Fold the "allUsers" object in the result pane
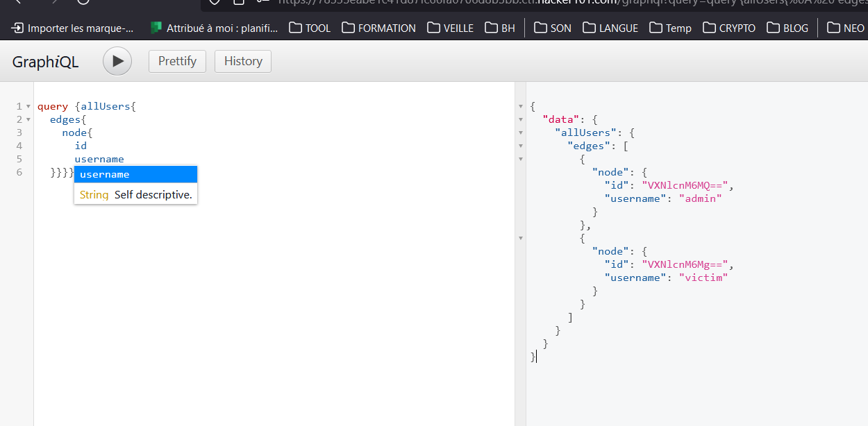 click(521, 133)
